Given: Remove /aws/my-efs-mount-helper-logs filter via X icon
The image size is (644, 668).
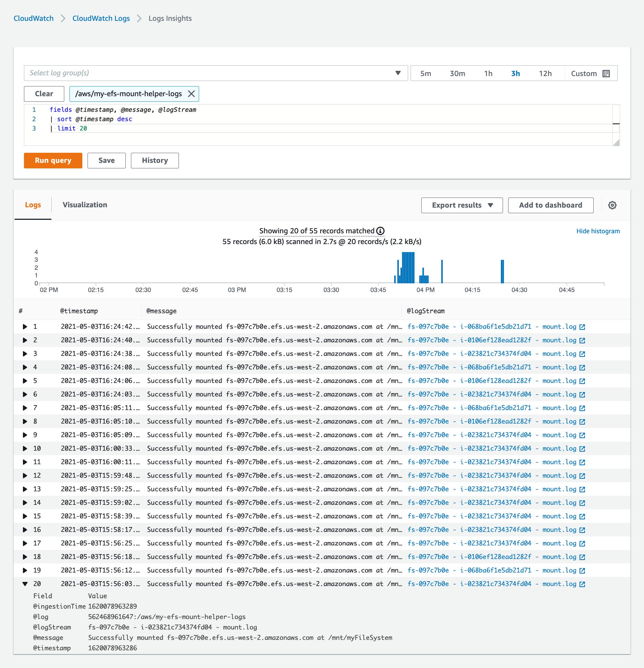Looking at the screenshot, I should 191,94.
